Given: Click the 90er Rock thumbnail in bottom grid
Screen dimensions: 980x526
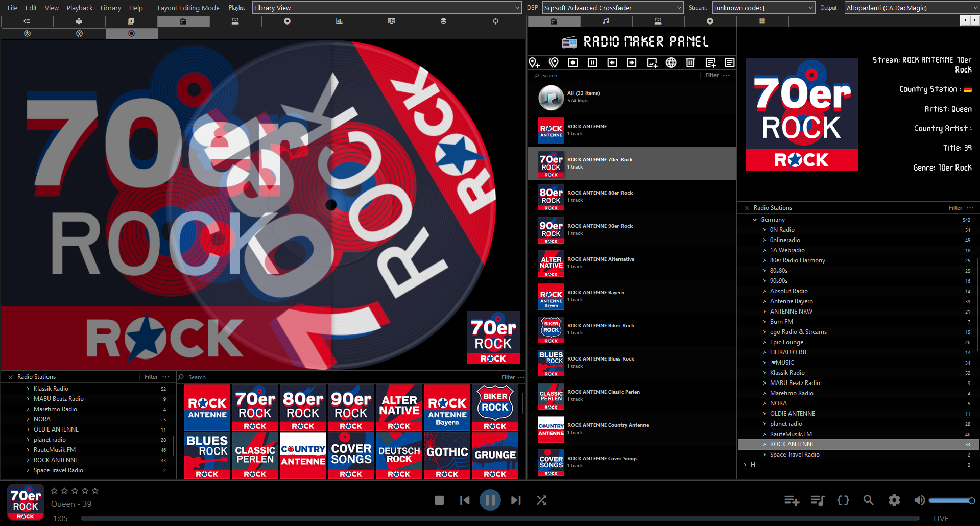Looking at the screenshot, I should click(x=351, y=408).
